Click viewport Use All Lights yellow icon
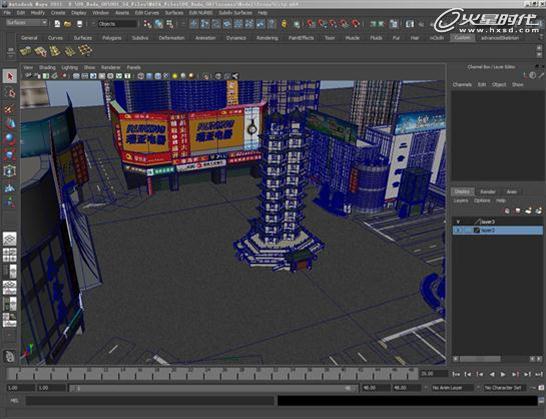This screenshot has height=419, width=546. pyautogui.click(x=174, y=76)
